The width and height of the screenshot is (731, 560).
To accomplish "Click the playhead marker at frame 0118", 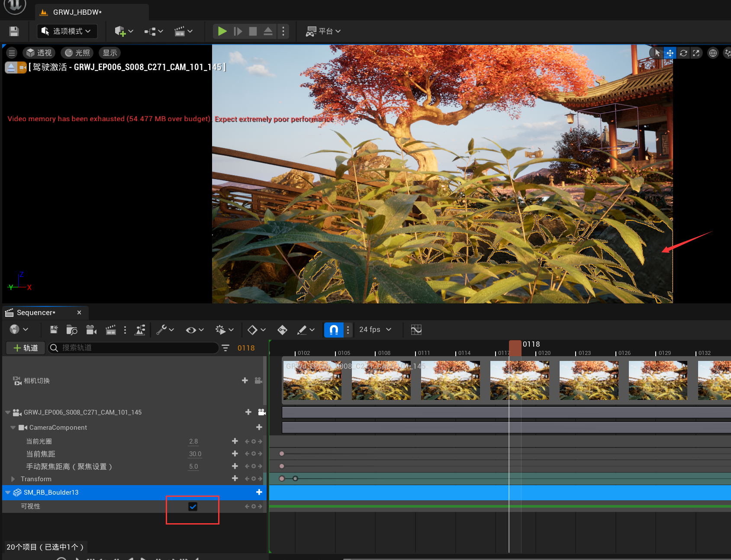I will point(515,348).
